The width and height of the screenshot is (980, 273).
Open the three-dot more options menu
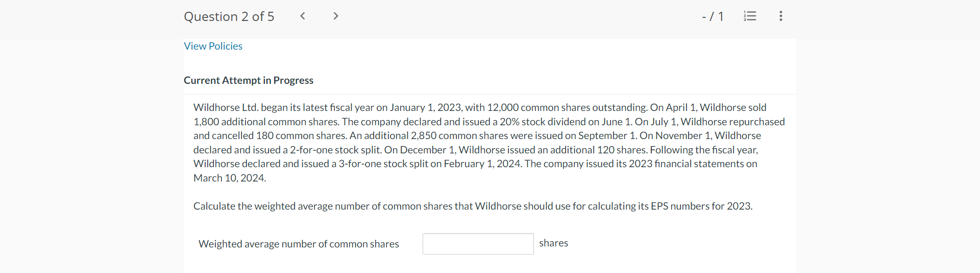coord(780,16)
